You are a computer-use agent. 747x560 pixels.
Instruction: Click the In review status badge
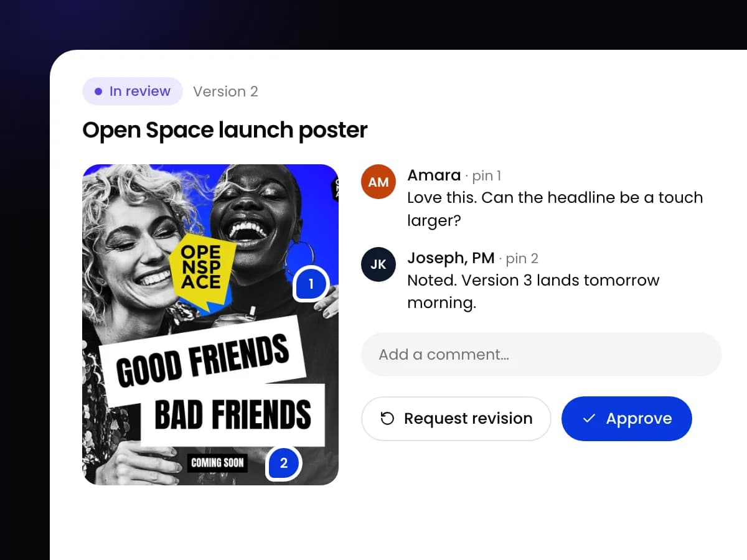[132, 91]
